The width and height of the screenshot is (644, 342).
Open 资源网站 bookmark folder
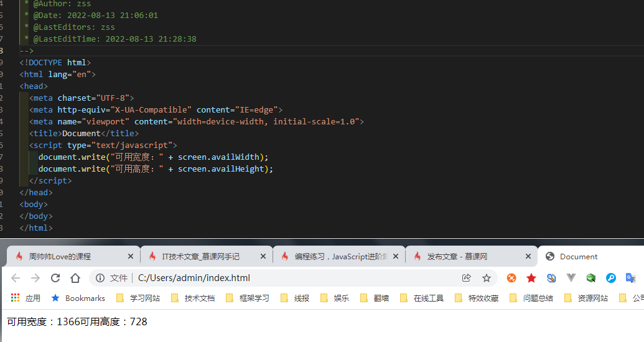pyautogui.click(x=586, y=298)
